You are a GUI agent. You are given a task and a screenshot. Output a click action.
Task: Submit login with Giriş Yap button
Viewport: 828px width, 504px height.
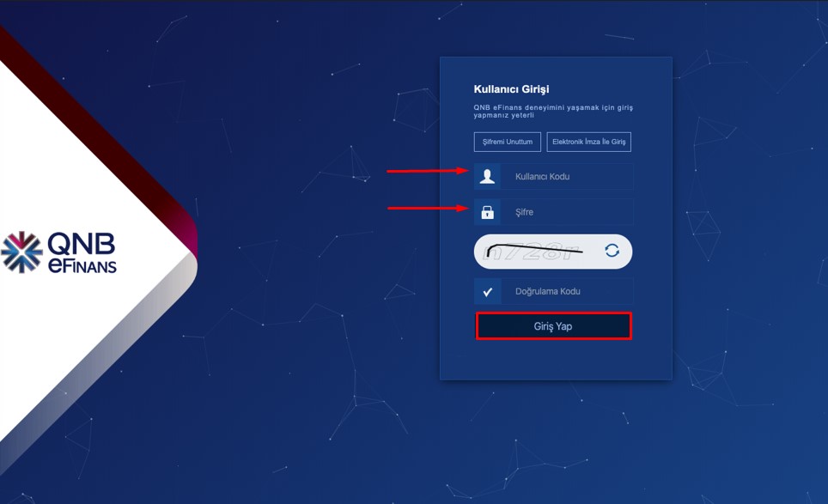(x=553, y=326)
